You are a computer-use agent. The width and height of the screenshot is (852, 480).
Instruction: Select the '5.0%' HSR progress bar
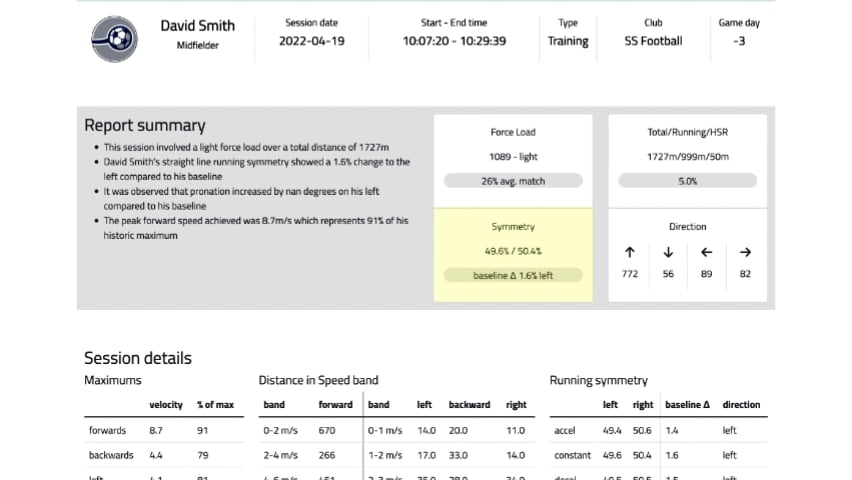point(687,181)
